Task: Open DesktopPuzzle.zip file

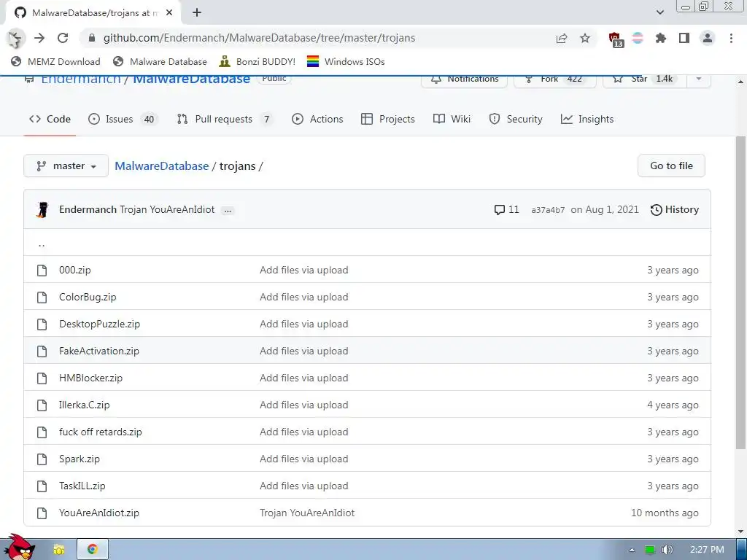Action: click(x=99, y=324)
